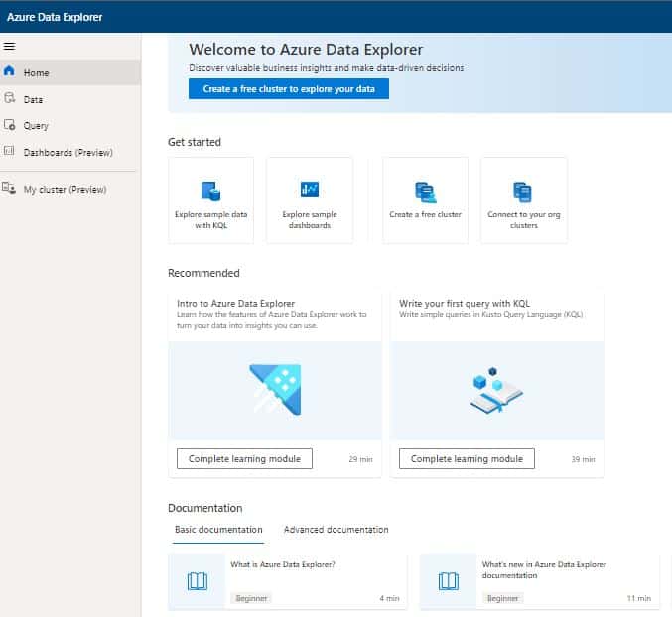Click the 29 min duration label
The height and width of the screenshot is (617, 672).
tap(360, 459)
